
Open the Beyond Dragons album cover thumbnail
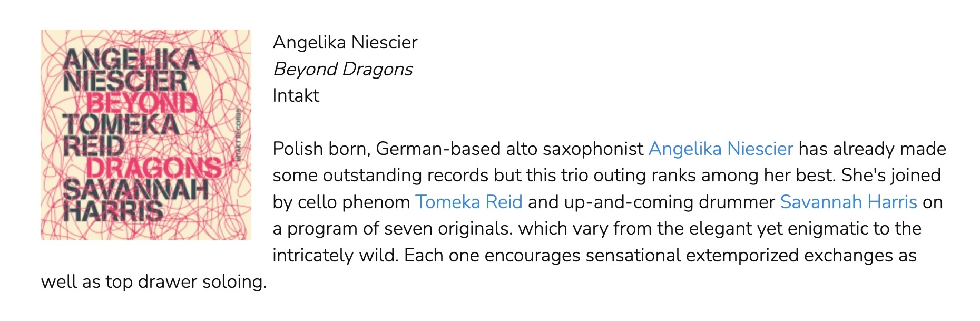[x=146, y=135]
